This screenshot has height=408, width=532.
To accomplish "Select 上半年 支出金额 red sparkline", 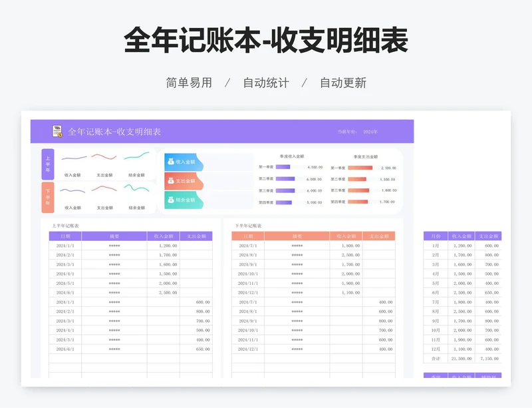I will (x=104, y=156).
